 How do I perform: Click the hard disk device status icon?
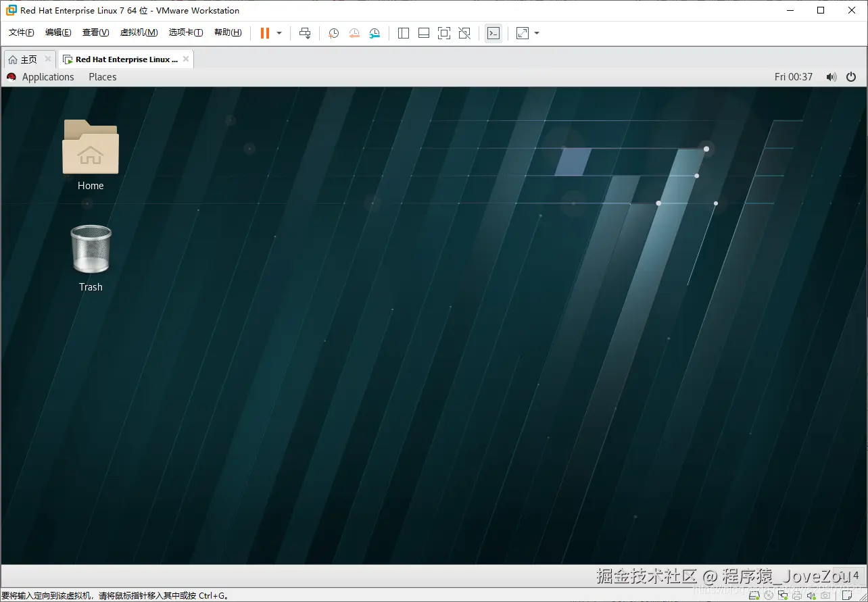754,596
